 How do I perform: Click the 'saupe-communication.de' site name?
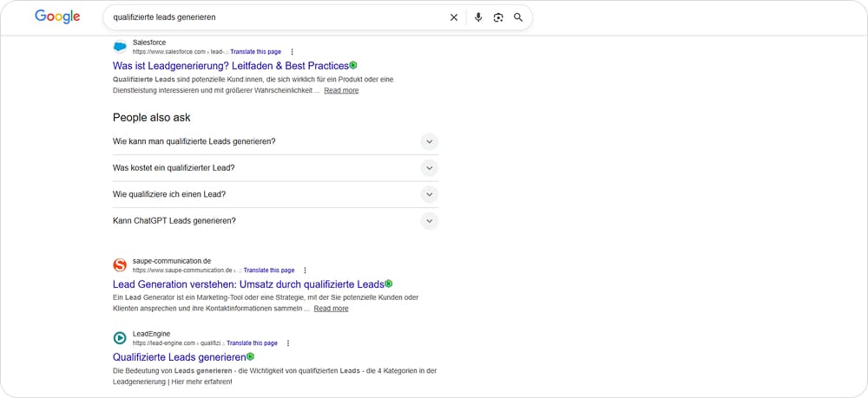click(x=172, y=261)
